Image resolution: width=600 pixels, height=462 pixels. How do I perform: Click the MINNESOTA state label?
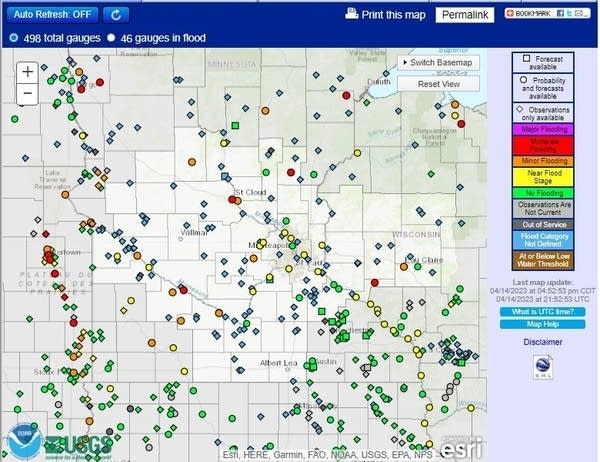tap(232, 64)
